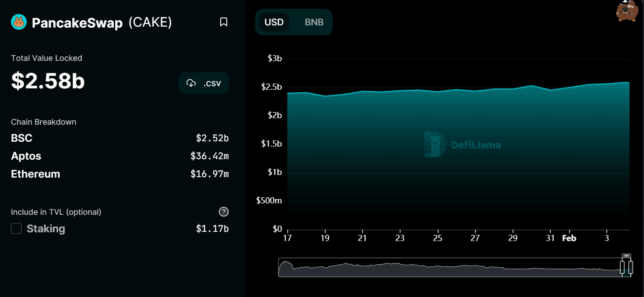Click the $0 y-axis label

[277, 229]
